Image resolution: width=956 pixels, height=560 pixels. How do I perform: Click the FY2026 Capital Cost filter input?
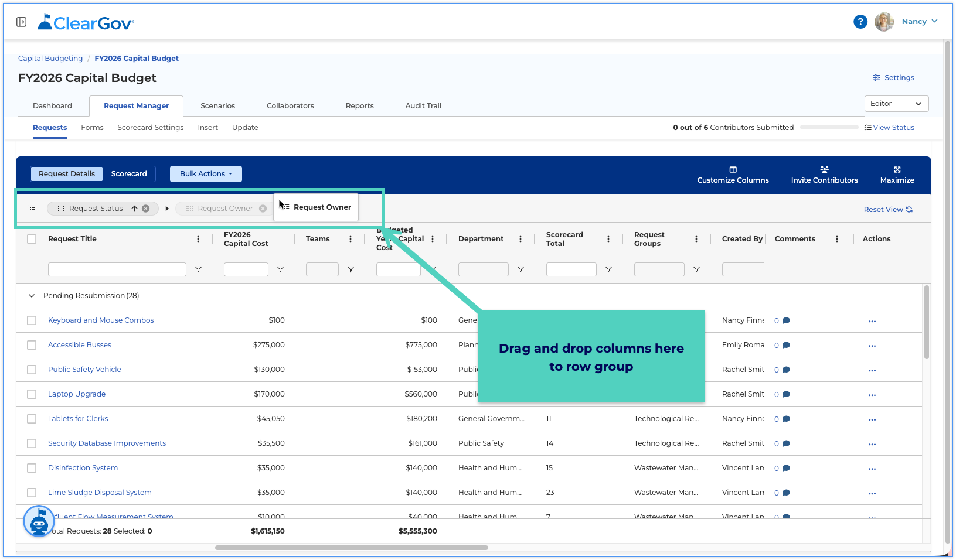246,269
